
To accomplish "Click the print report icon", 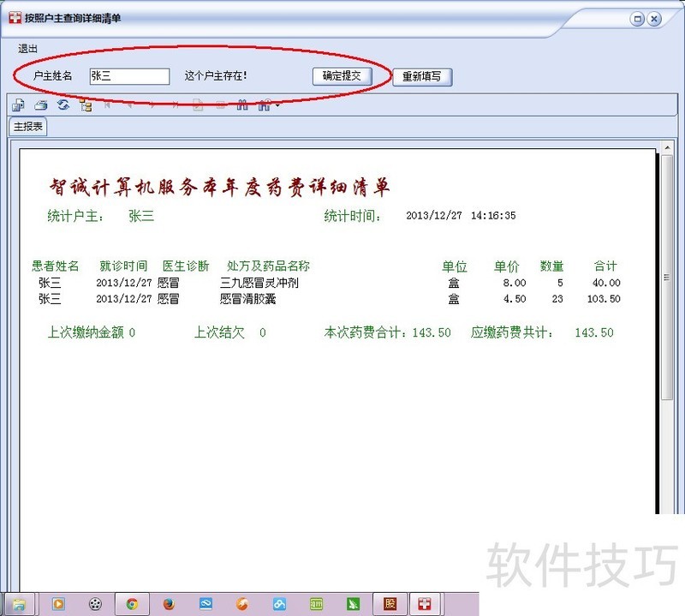I will (40, 105).
